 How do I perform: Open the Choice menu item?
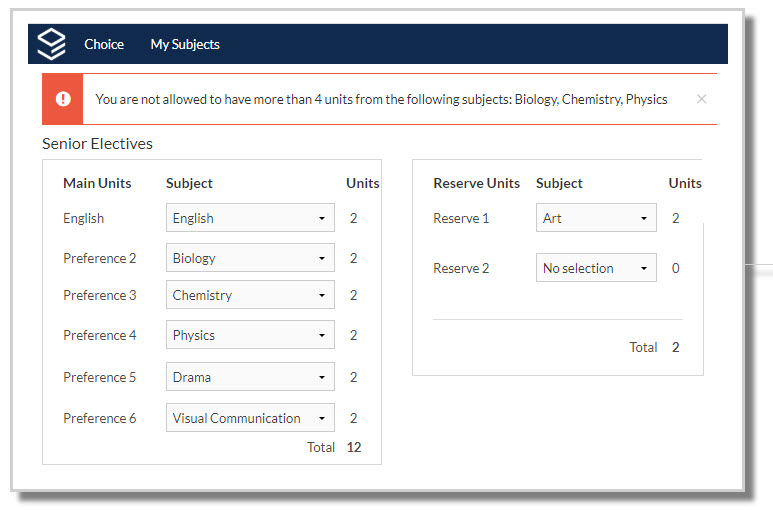coord(104,44)
